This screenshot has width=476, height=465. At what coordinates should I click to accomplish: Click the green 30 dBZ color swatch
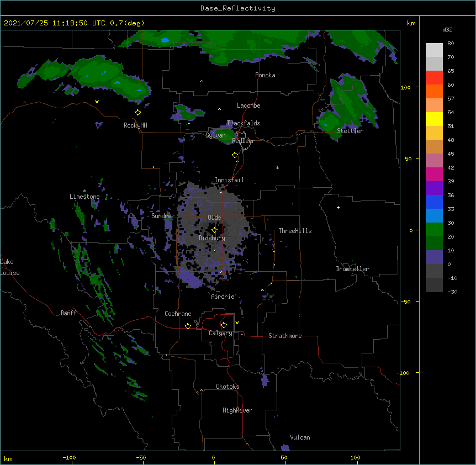pyautogui.click(x=434, y=230)
